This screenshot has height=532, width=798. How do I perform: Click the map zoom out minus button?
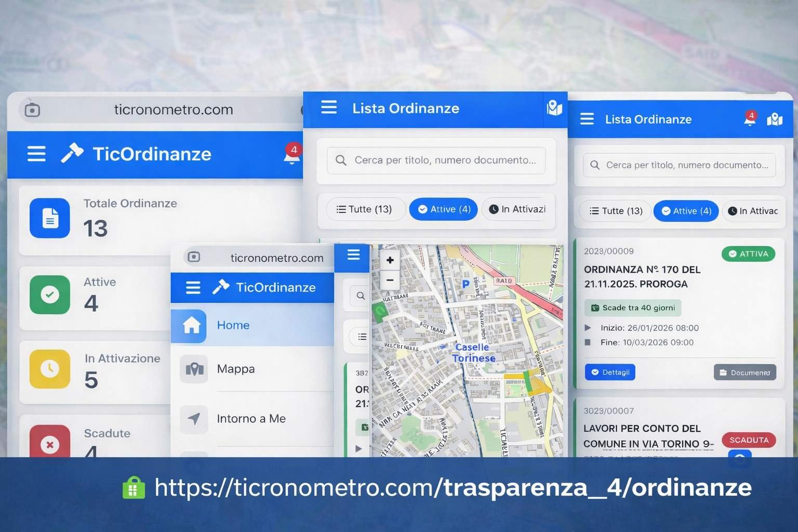tap(390, 280)
